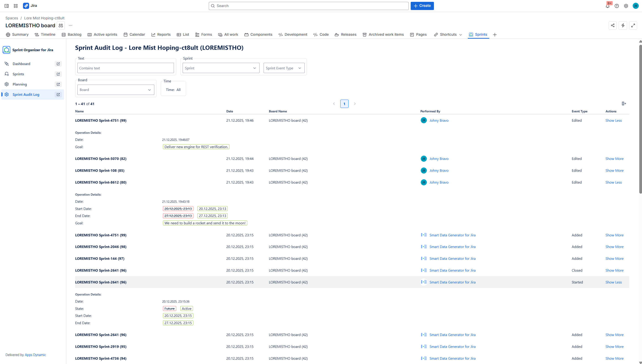This screenshot has height=364, width=642.
Task: Click the Contains text input field
Action: pyautogui.click(x=125, y=68)
